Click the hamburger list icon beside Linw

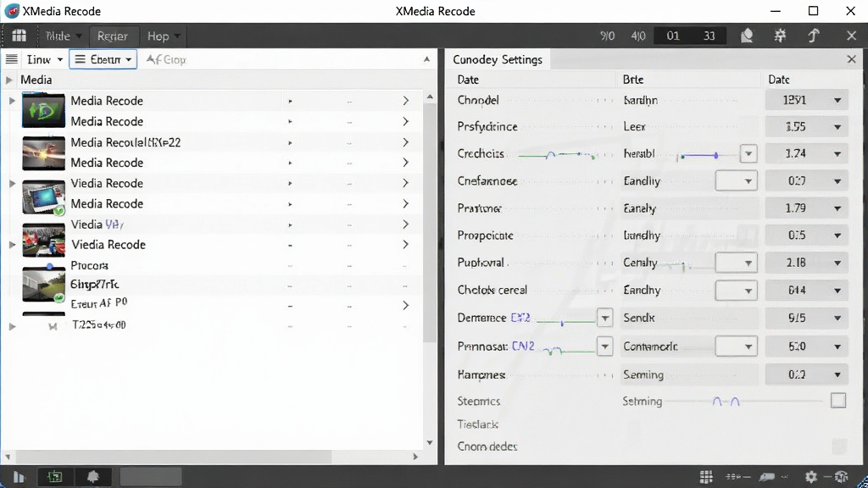[12, 59]
